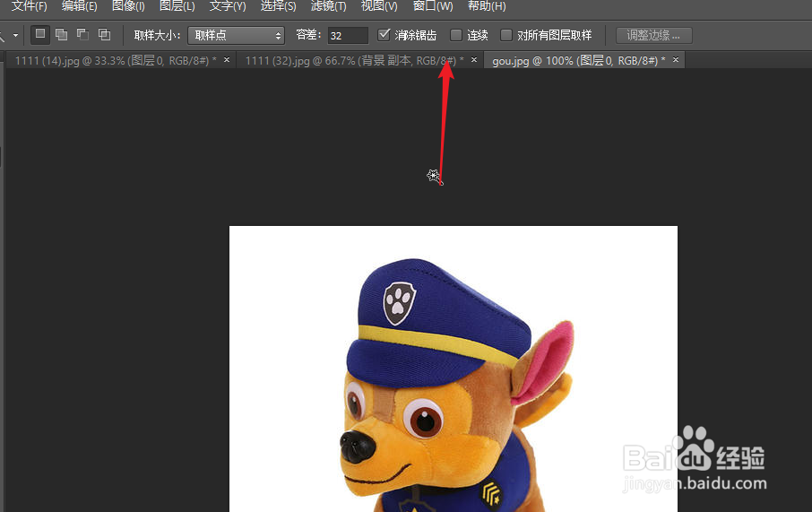812x512 pixels.
Task: Open the 文字(Y) menu
Action: (228, 6)
